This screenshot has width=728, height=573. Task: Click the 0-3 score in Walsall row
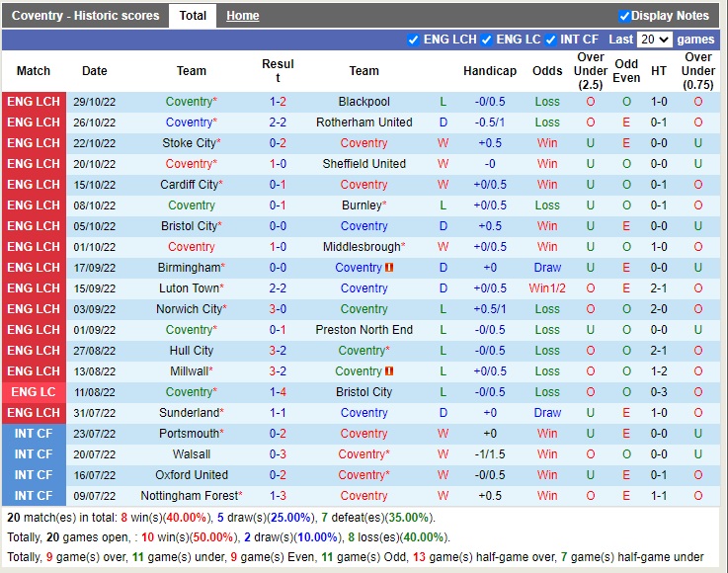point(278,454)
